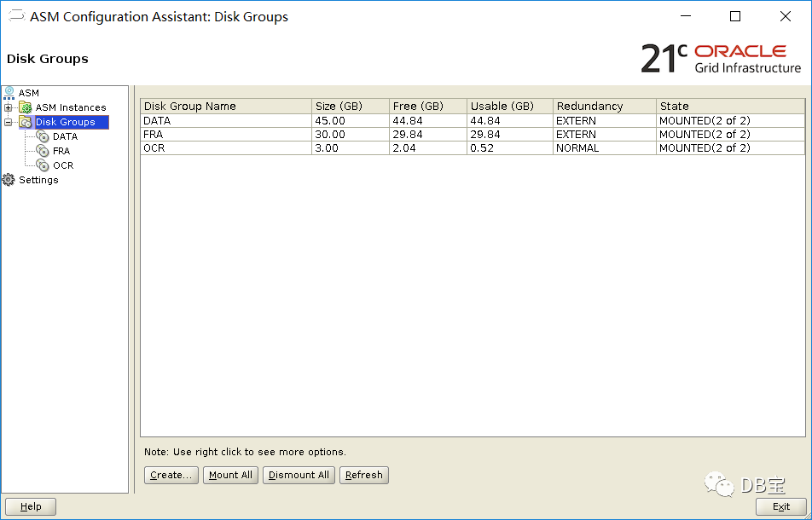Click the Exit button
This screenshot has height=520, width=812.
pos(781,506)
